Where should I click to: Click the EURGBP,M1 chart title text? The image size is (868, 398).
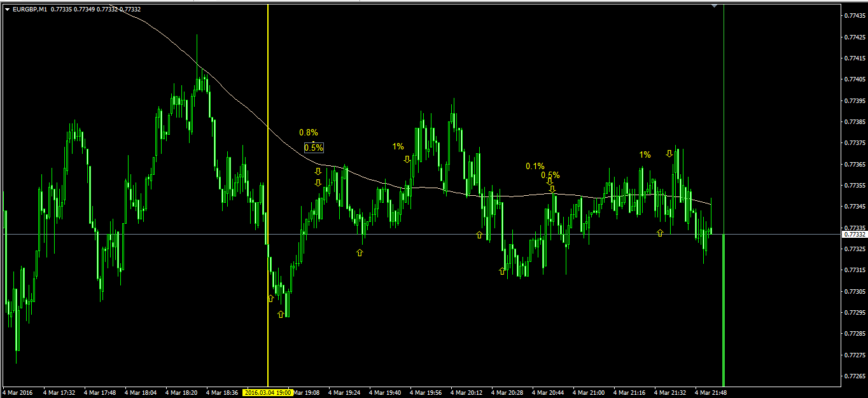(x=29, y=9)
